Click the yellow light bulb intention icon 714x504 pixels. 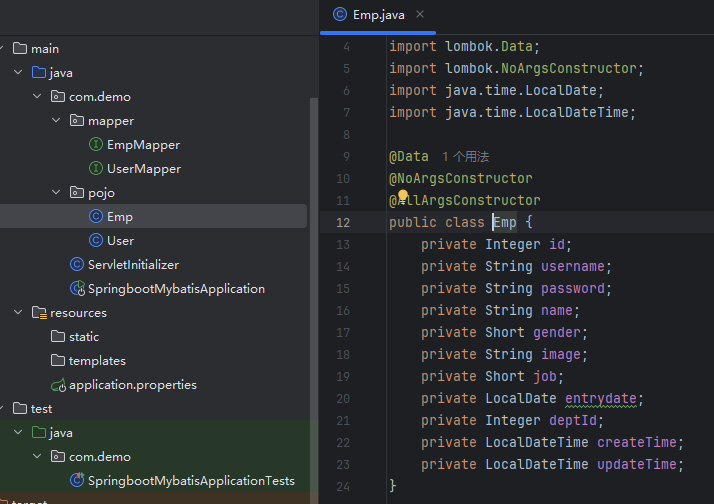(x=404, y=197)
